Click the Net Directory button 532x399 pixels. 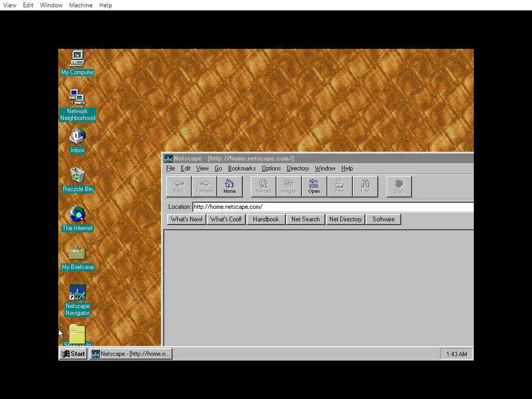[x=345, y=219]
